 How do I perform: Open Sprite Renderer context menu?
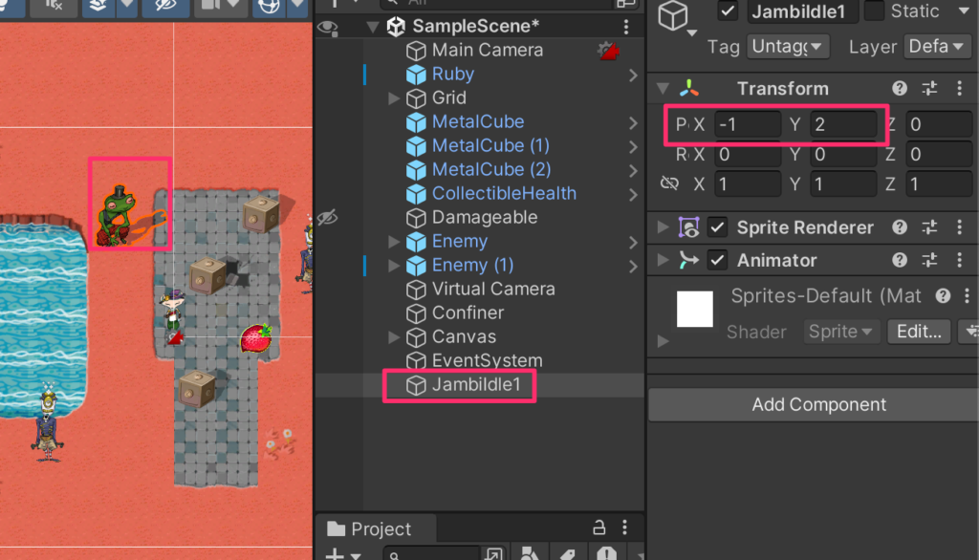pyautogui.click(x=960, y=227)
